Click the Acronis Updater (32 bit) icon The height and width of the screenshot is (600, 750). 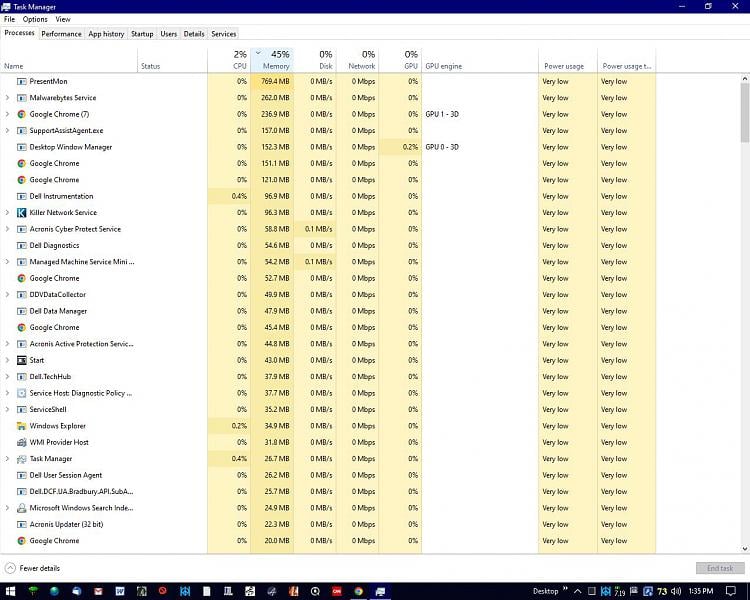22,524
